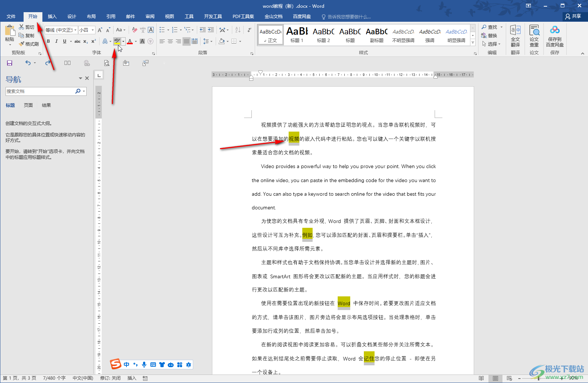Click 剪切 (Cut) button
This screenshot has width=588, height=383.
coord(27,27)
